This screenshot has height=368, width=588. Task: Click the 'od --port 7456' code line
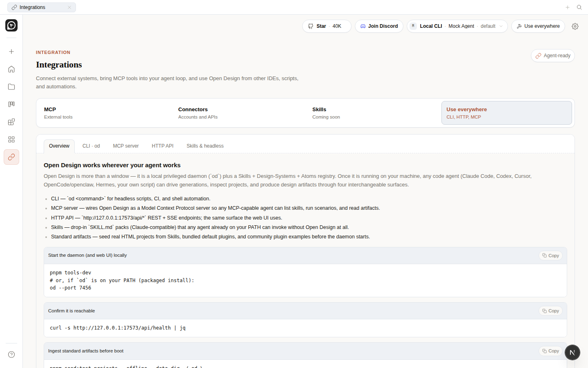point(70,288)
